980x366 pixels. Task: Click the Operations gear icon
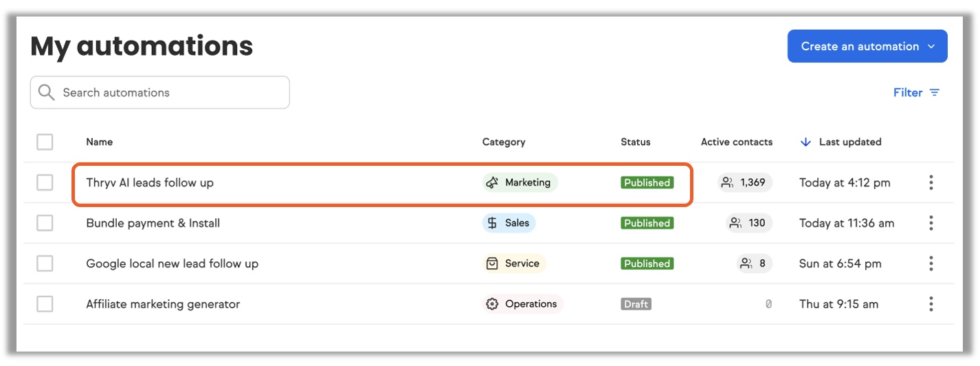coord(492,304)
